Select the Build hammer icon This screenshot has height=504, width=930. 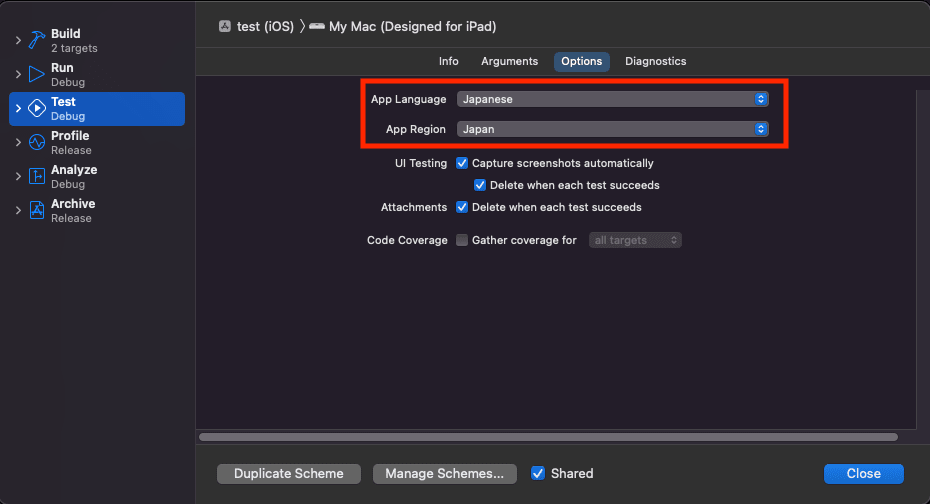coord(37,40)
